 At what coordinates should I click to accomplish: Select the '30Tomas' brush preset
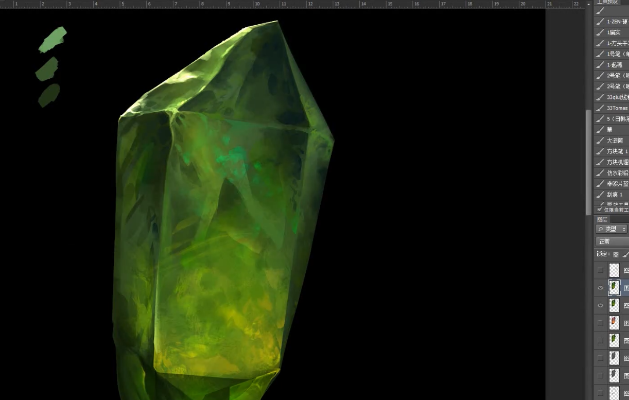click(x=612, y=108)
